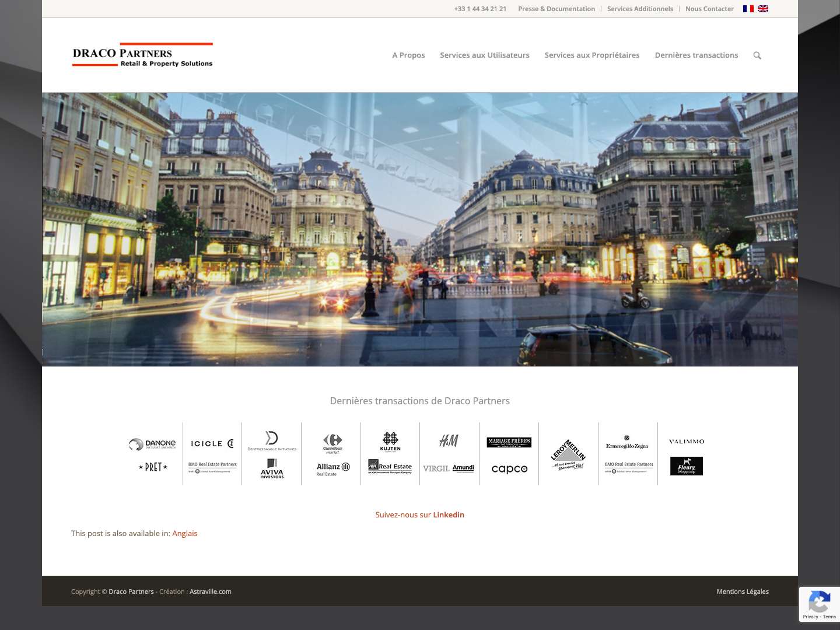The image size is (840, 630).
Task: Open Mentions Légales in footer
Action: pyautogui.click(x=743, y=591)
